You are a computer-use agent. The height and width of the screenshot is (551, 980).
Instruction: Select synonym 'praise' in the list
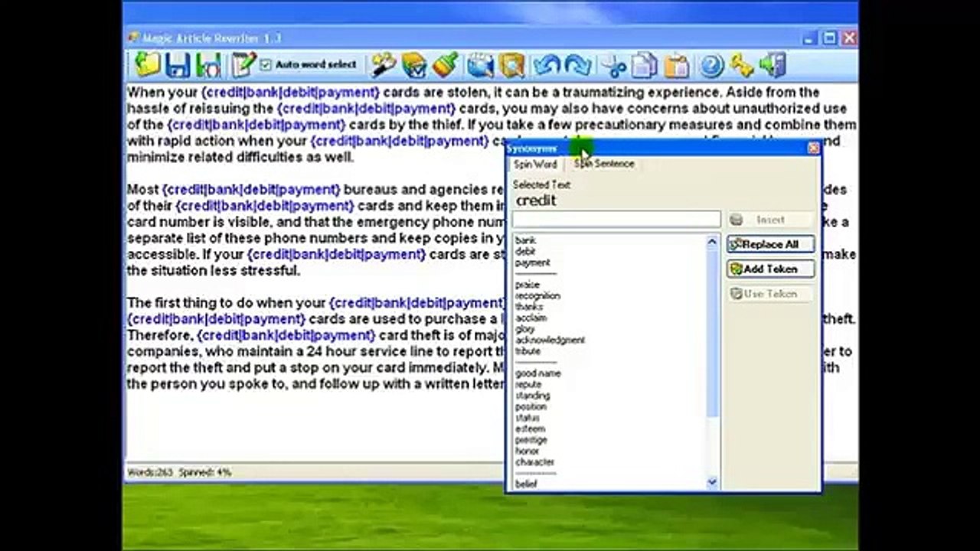[527, 285]
